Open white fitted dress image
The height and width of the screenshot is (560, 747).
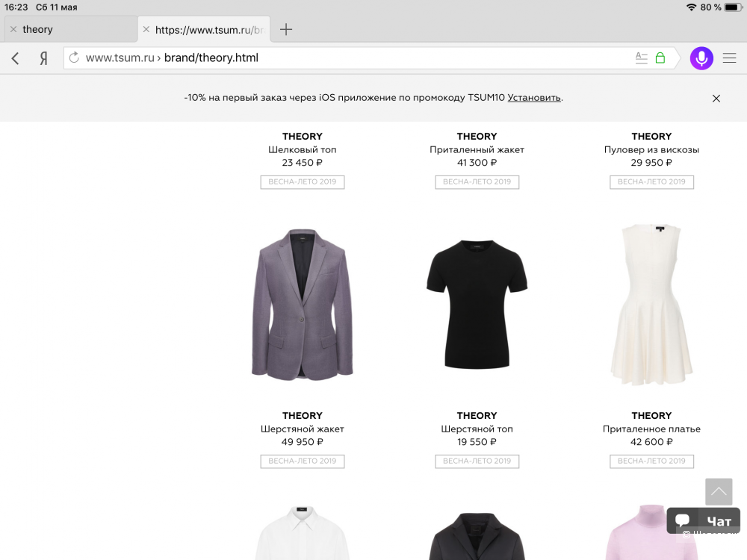point(651,305)
